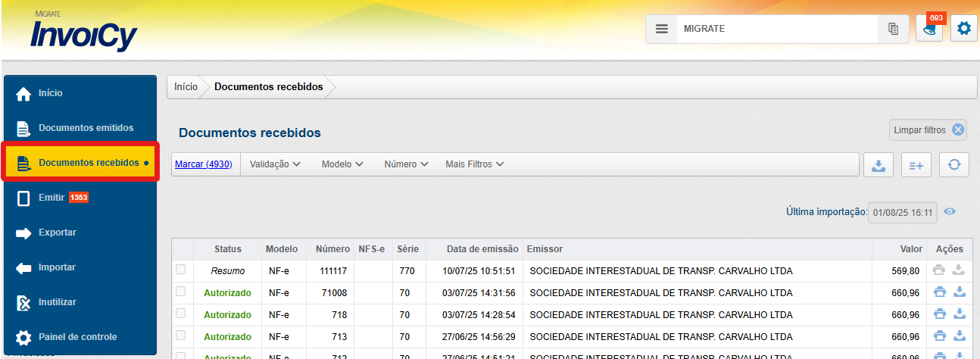Toggle eye icon beside Última importação
Screen dimensions: 980x359
pos(950,211)
